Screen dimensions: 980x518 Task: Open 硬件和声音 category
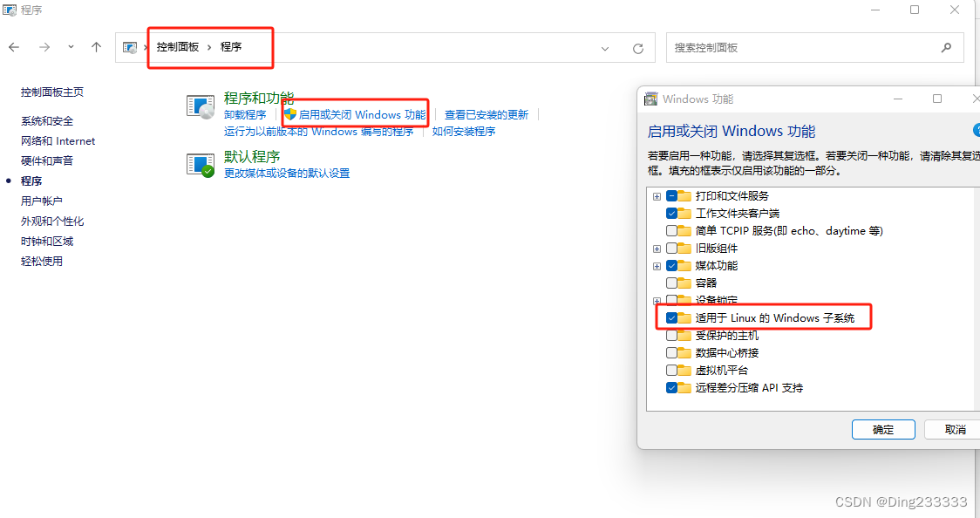click(x=47, y=160)
